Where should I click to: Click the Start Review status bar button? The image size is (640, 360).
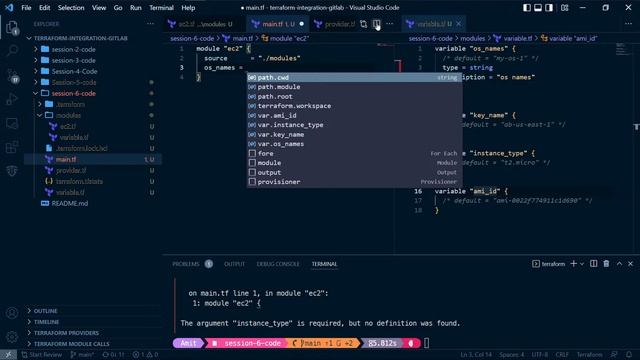pos(41,355)
